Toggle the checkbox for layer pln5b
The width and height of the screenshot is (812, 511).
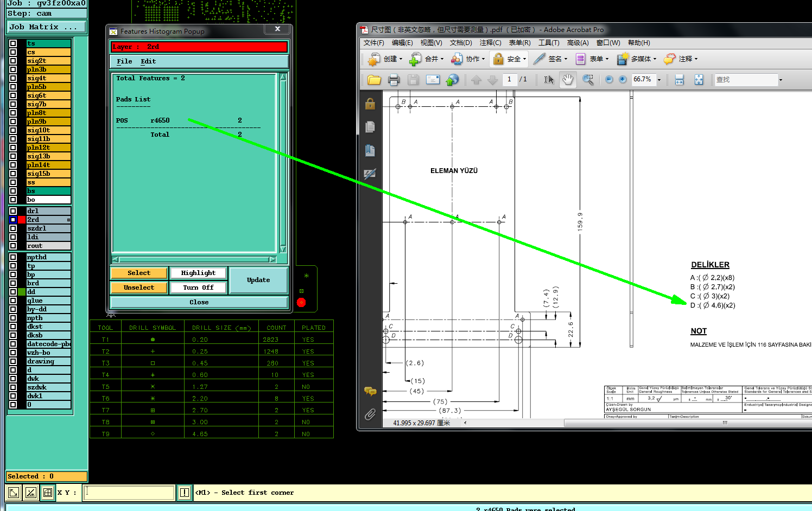13,87
